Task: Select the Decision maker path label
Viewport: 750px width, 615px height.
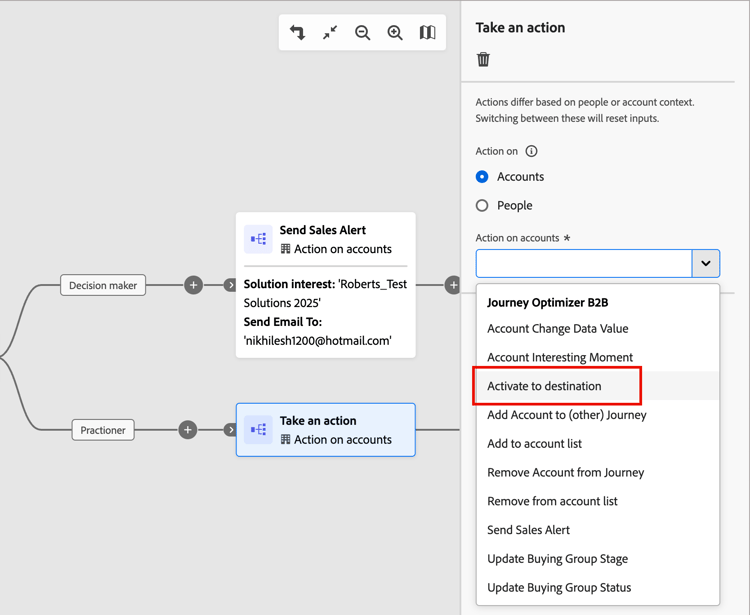Action: pyautogui.click(x=103, y=285)
